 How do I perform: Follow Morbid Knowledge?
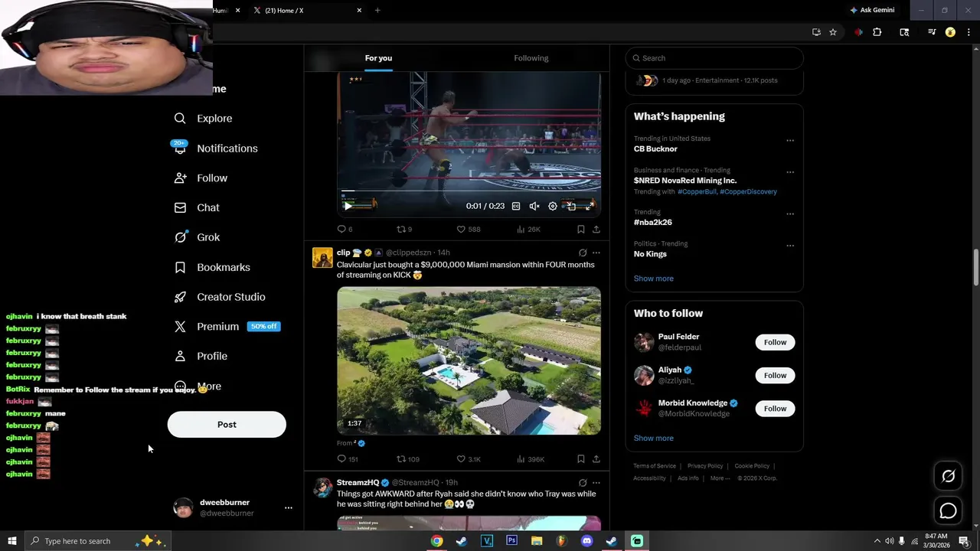(775, 409)
